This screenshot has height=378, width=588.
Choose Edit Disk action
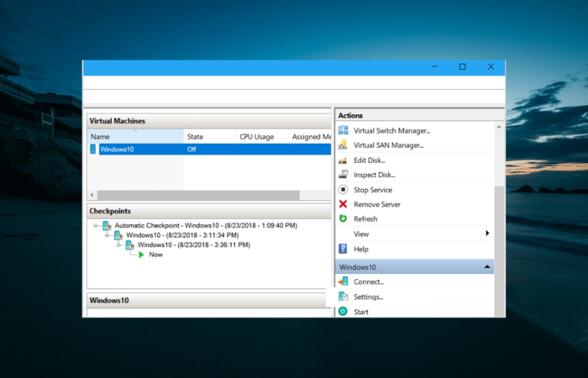[370, 160]
